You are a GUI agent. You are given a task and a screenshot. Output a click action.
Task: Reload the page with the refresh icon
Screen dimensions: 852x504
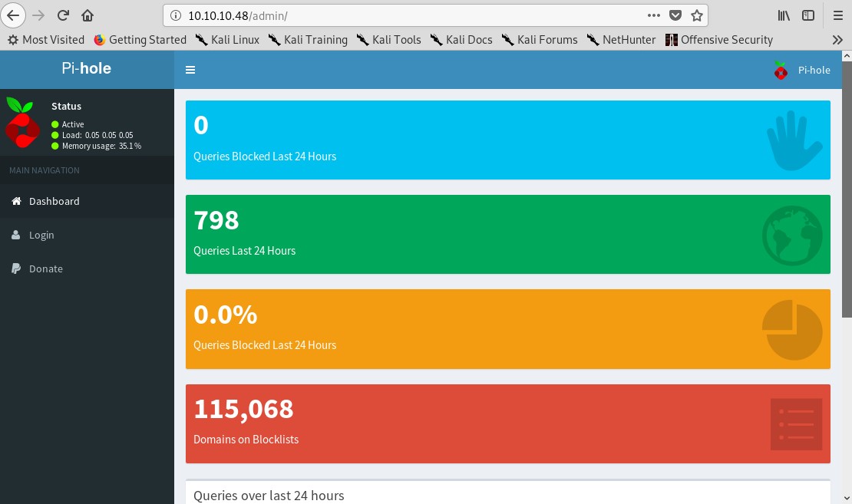(63, 15)
